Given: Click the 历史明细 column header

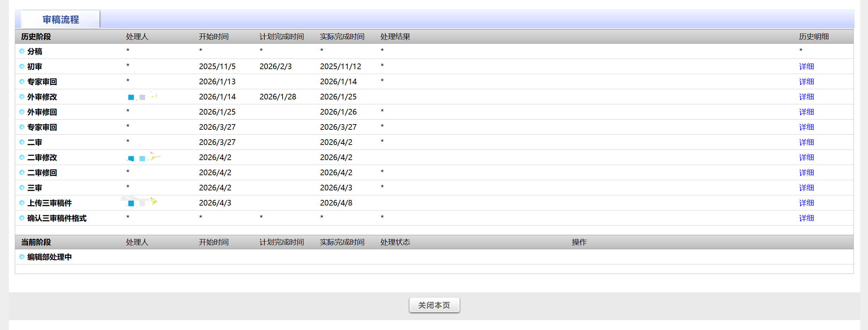Looking at the screenshot, I should tap(814, 37).
